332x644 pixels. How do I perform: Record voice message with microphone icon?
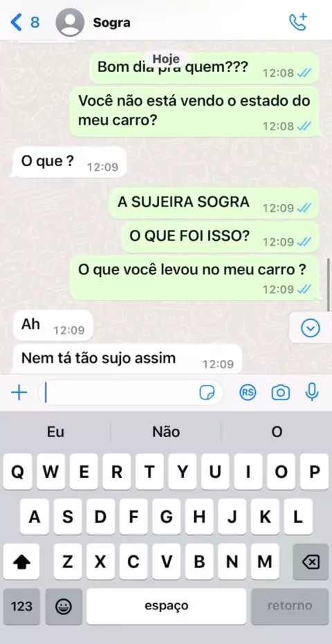[x=312, y=392]
